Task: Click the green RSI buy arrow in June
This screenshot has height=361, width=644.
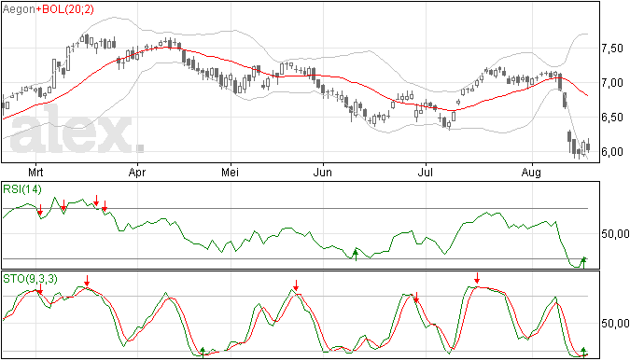Action: tap(356, 255)
